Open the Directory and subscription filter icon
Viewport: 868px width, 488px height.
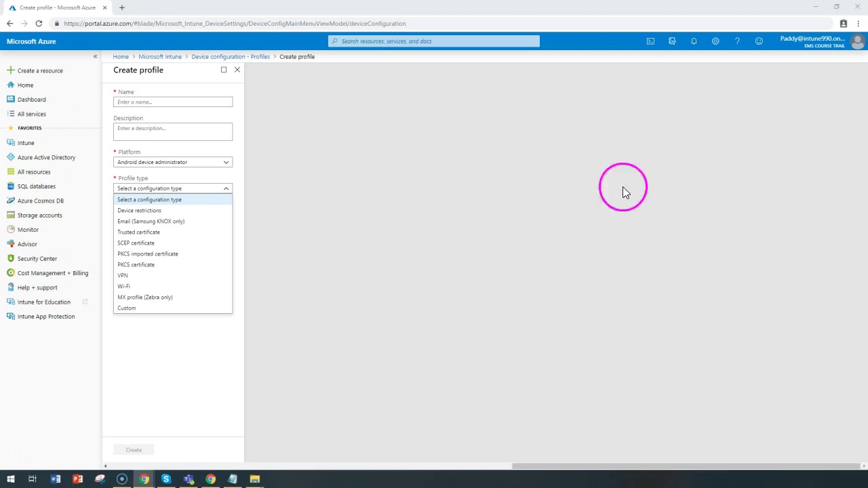pyautogui.click(x=672, y=41)
